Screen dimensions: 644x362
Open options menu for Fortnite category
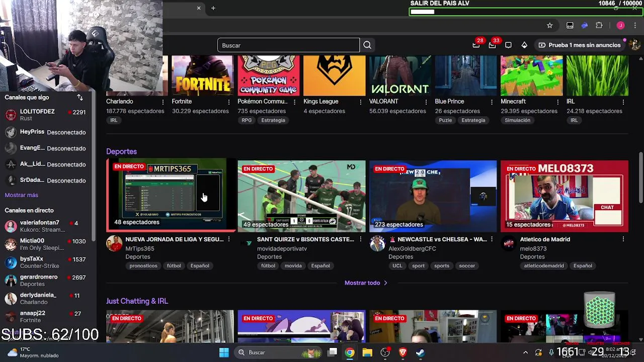[229, 102]
